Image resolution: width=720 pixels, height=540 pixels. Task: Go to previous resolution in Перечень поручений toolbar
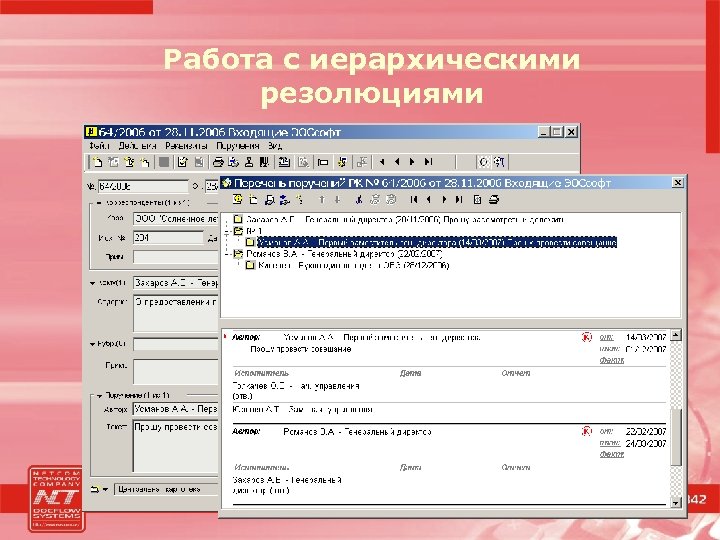pyautogui.click(x=428, y=199)
